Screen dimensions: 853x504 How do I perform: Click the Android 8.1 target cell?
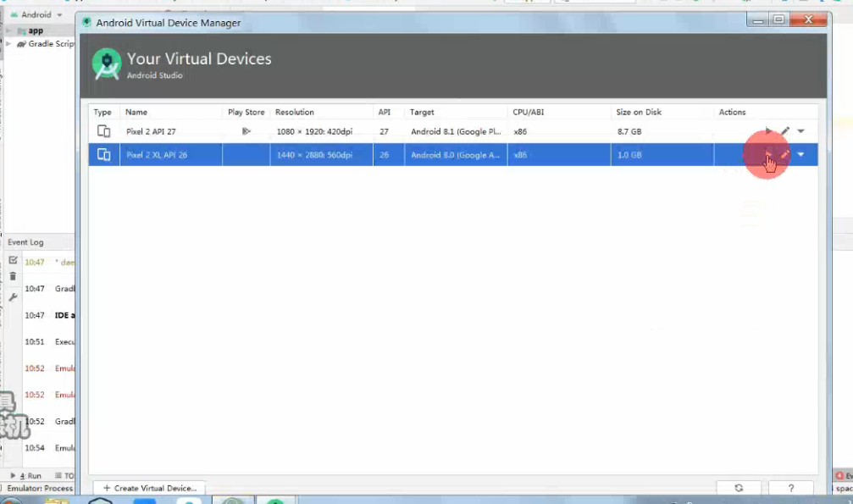tap(456, 131)
